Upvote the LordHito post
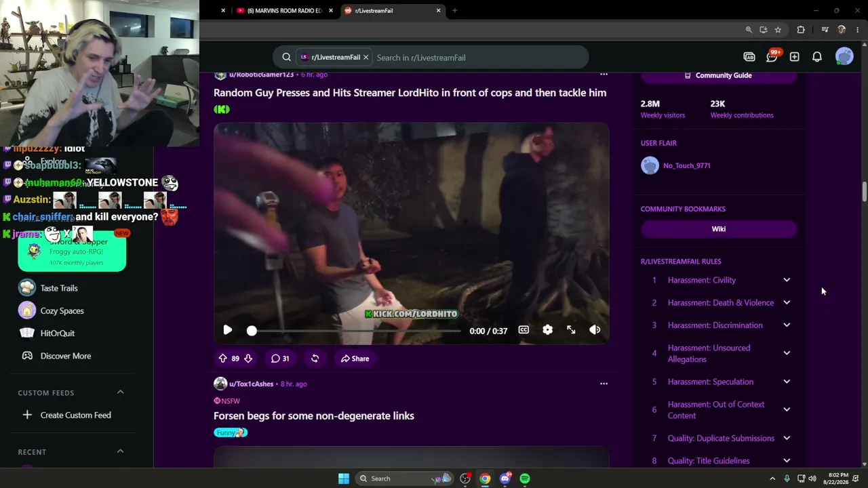Viewport: 868px width, 488px height. click(222, 359)
